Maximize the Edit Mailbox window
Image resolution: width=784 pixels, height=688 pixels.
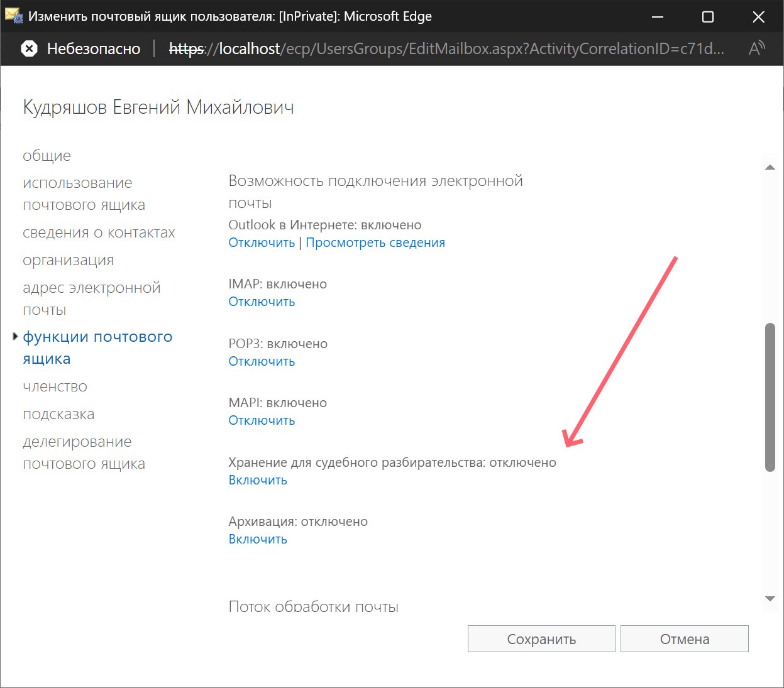tap(707, 17)
